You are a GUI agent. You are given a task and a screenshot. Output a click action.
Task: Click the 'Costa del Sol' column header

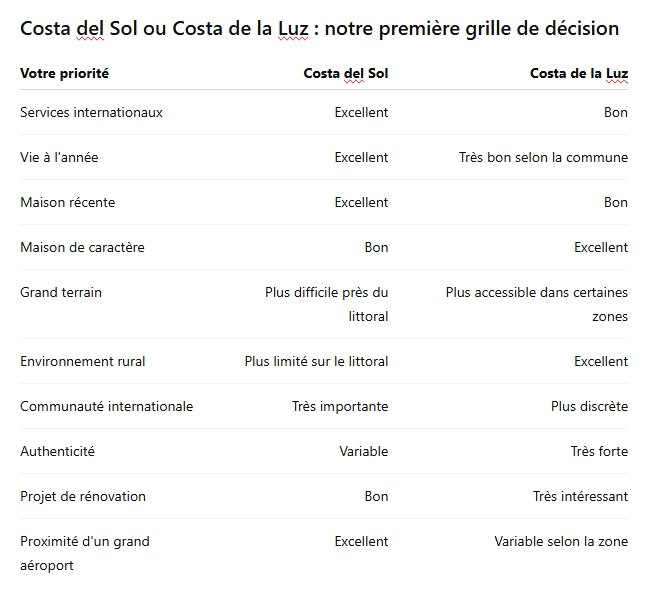tap(346, 73)
